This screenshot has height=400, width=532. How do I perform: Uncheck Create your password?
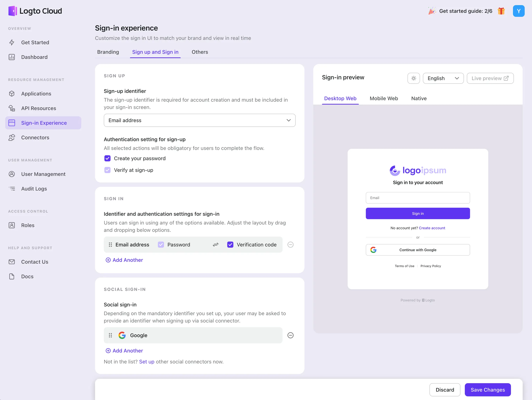107,158
